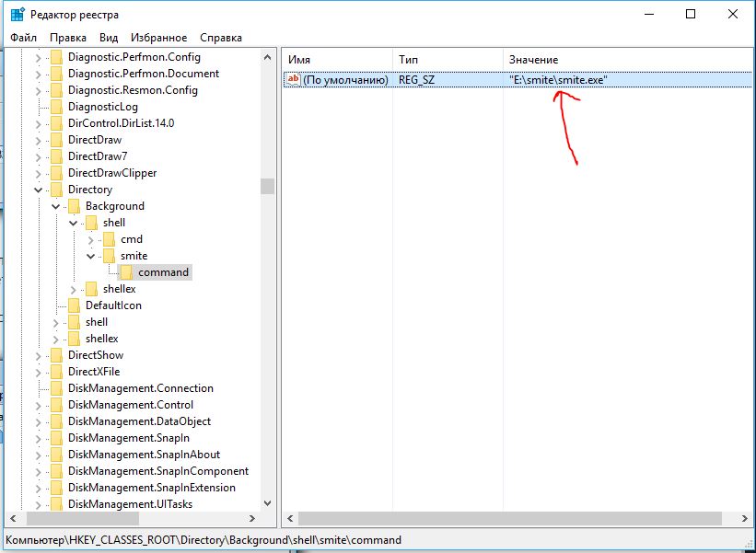Screen dimensions: 756x553
Task: Click tree pane scroll down arrow
Action: coord(268,503)
